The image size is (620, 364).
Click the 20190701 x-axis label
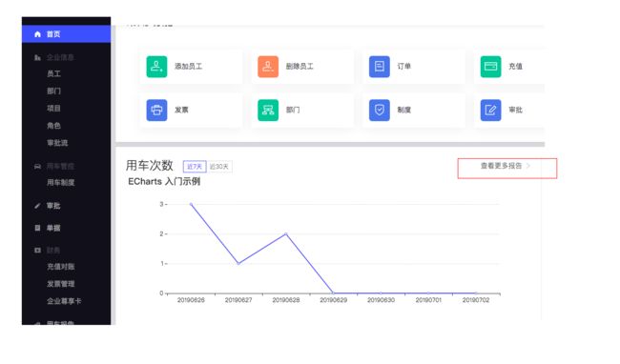pyautogui.click(x=428, y=300)
